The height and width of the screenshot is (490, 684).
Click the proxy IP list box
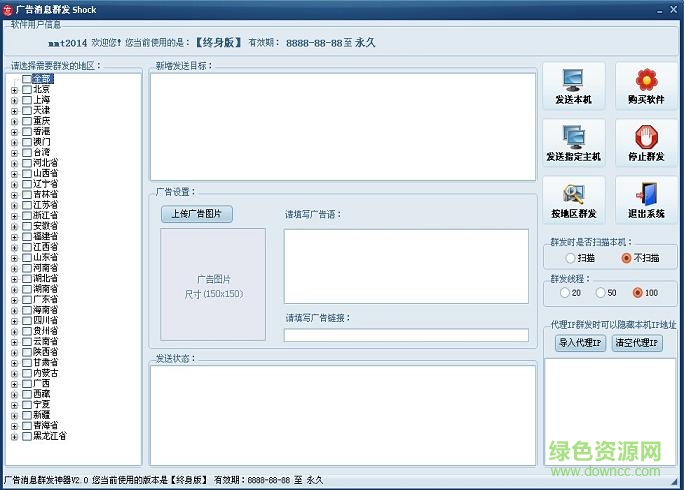[611, 412]
